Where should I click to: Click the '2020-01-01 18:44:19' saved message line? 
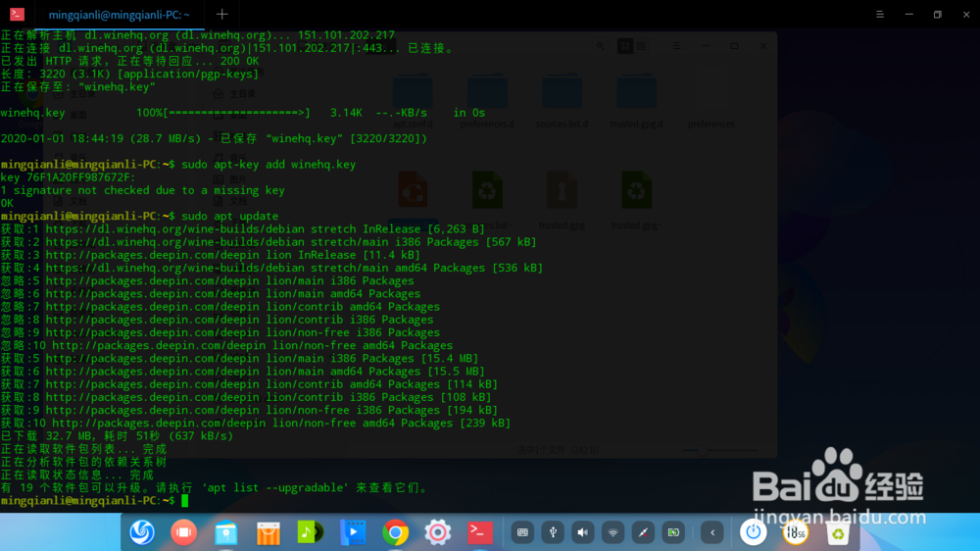[214, 138]
